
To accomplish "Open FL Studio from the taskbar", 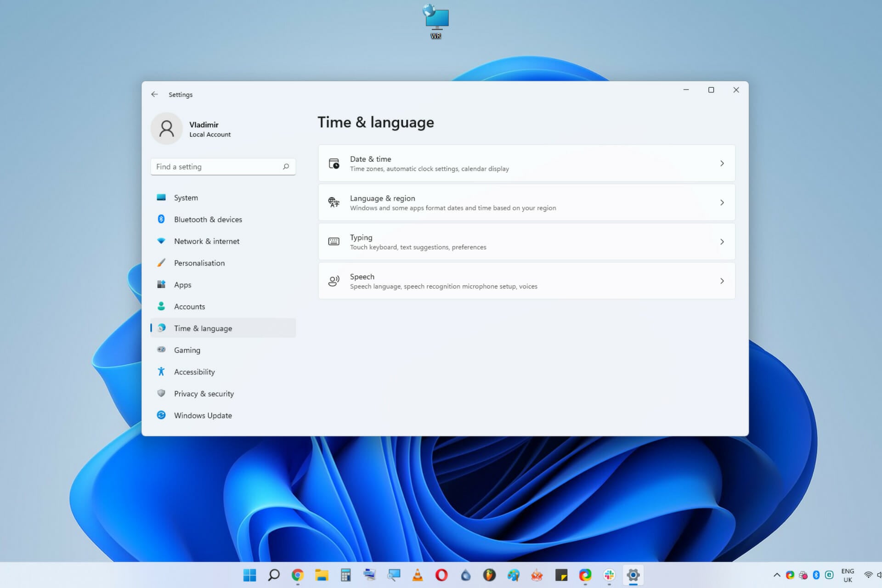I will click(489, 575).
